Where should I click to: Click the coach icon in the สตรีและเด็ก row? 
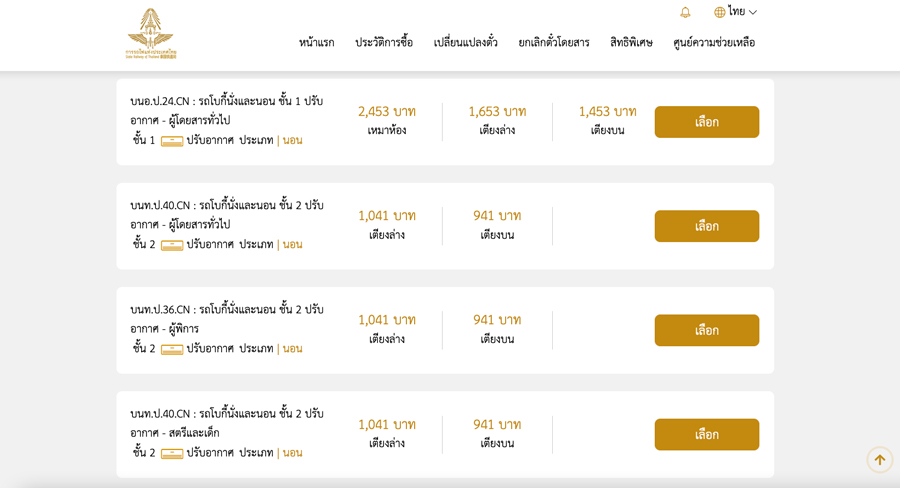click(172, 453)
